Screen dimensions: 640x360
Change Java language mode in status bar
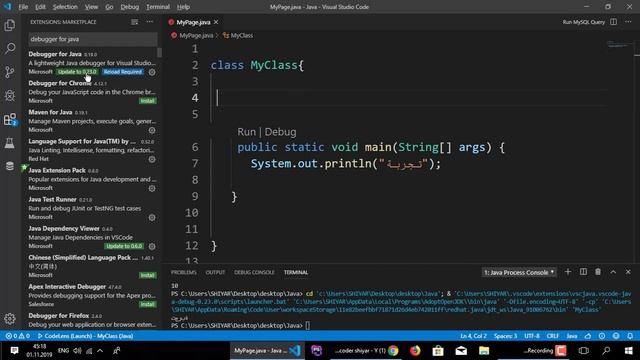pyautogui.click(x=571, y=336)
